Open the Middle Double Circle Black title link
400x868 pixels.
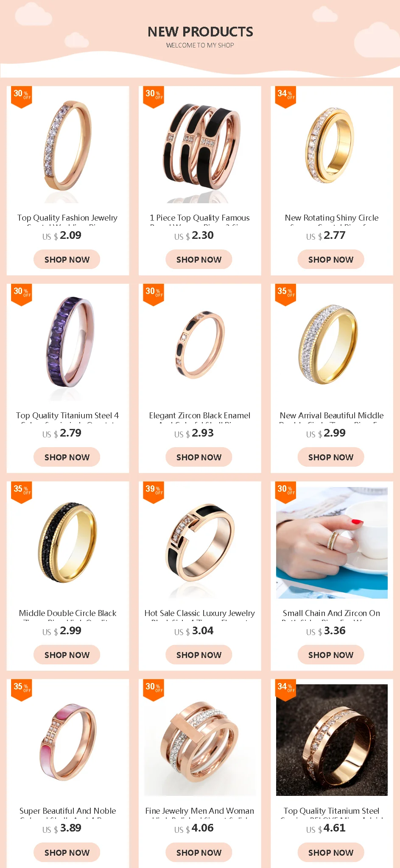(x=68, y=613)
